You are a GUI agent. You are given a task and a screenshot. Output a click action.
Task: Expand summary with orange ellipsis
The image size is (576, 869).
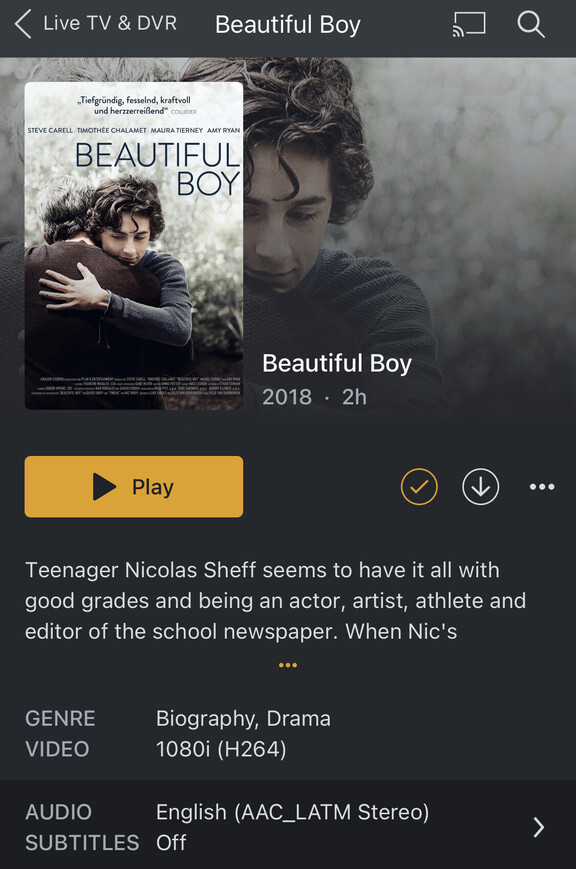point(288,664)
